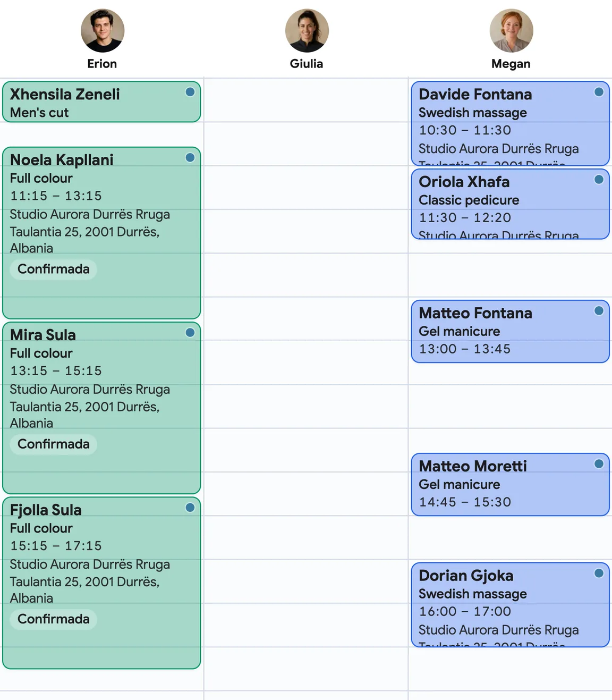The image size is (612, 700).
Task: Open Dorian Gjoka Swedish massage appointment
Action: click(511, 605)
